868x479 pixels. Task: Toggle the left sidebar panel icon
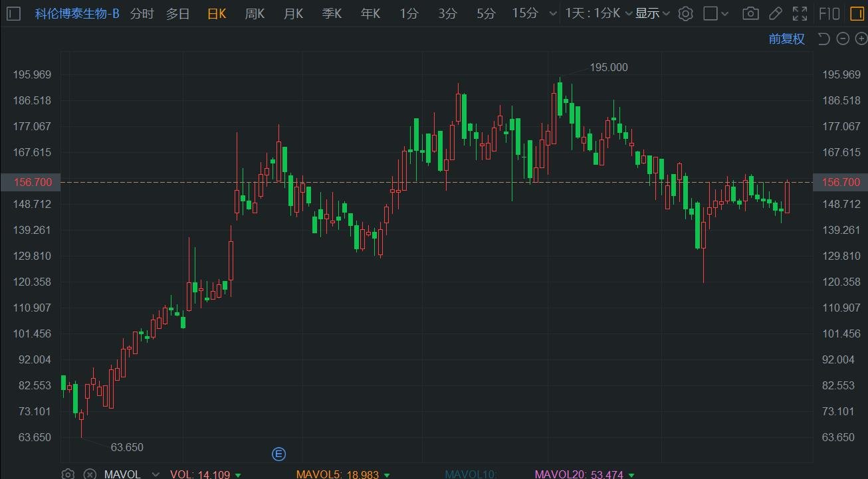click(x=14, y=13)
